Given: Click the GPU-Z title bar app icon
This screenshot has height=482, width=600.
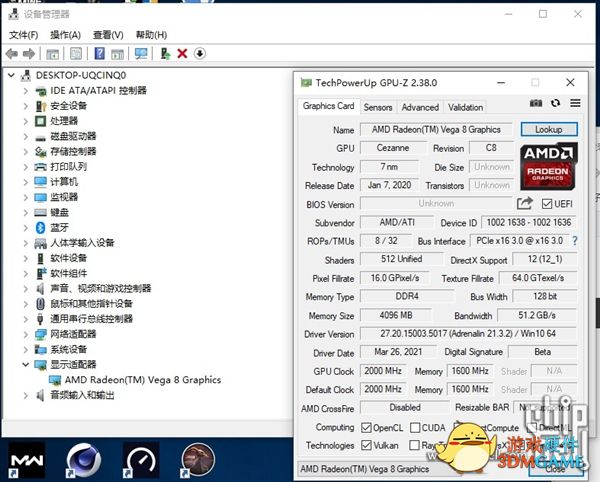Looking at the screenshot, I should coord(306,83).
